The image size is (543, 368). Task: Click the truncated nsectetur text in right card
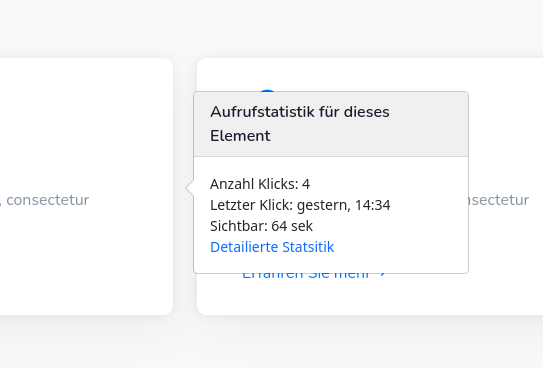pos(499,200)
